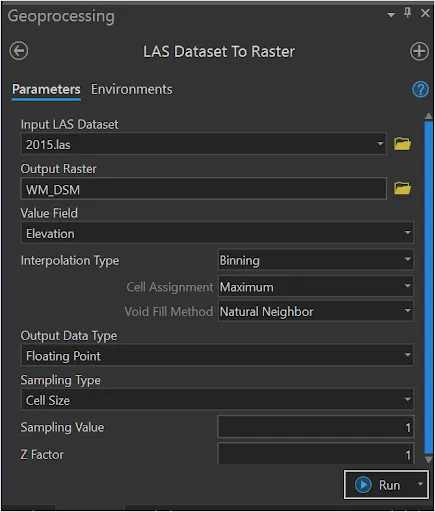Open Geoprocessing pane options menu arrow
This screenshot has height=512, width=435.
391,15
